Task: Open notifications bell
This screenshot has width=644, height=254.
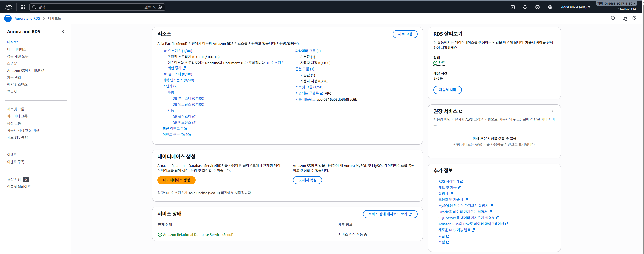Action: [525, 7]
